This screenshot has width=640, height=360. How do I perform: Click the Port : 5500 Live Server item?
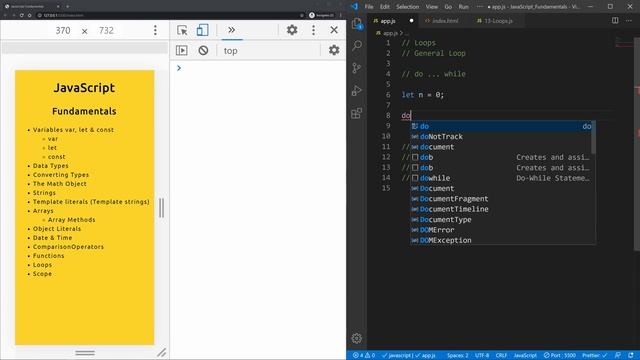[x=560, y=356]
